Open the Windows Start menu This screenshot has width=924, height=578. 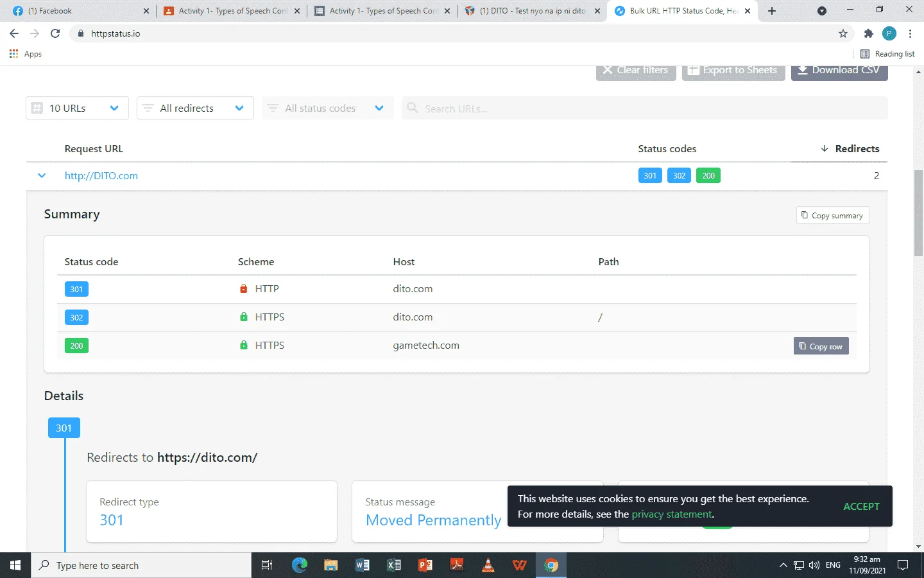[15, 565]
